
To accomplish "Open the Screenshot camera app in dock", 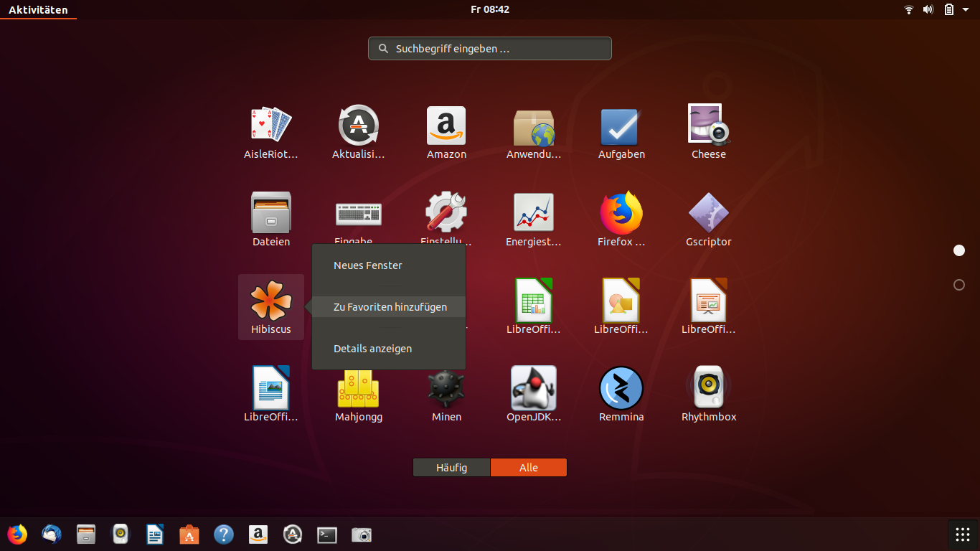I will pyautogui.click(x=362, y=534).
